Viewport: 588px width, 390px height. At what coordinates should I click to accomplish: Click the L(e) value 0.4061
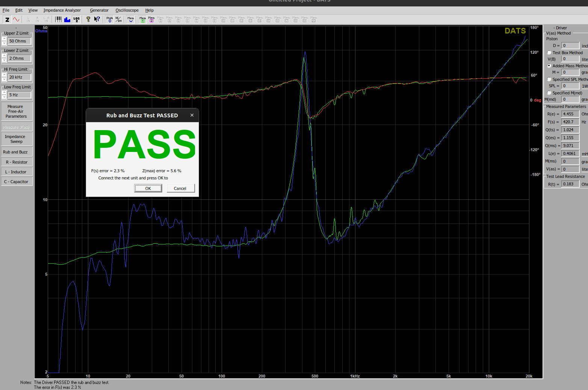click(570, 153)
